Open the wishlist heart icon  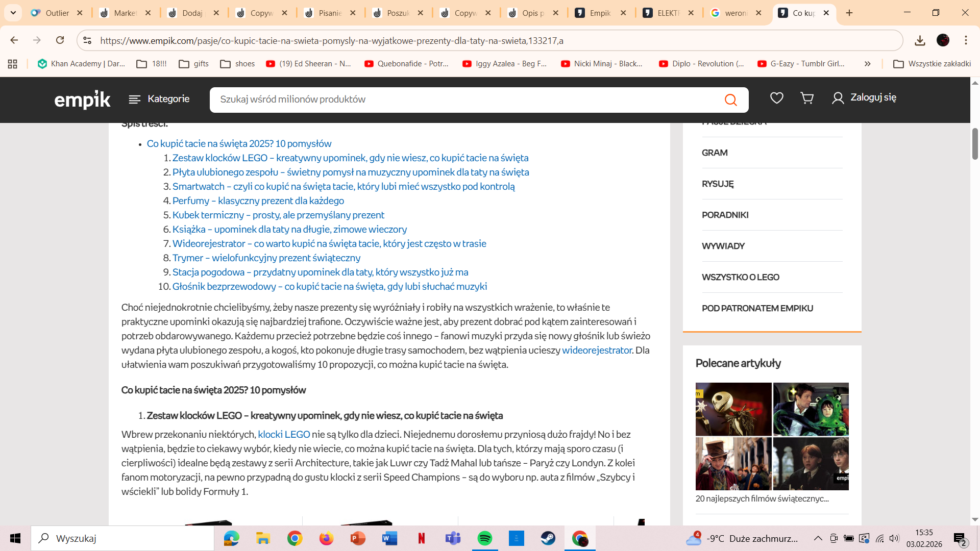point(776,98)
